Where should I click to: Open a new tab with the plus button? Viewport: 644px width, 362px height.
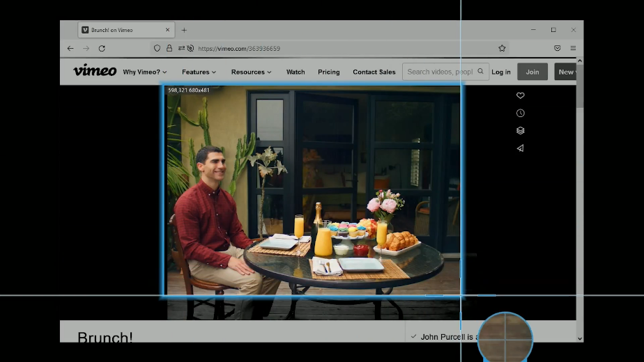point(184,30)
